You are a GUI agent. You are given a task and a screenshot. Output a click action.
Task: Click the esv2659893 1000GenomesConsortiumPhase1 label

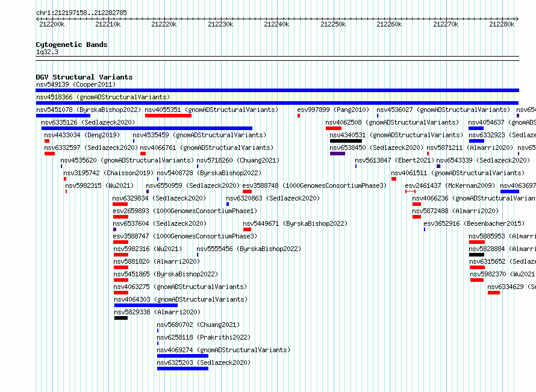[x=185, y=211]
